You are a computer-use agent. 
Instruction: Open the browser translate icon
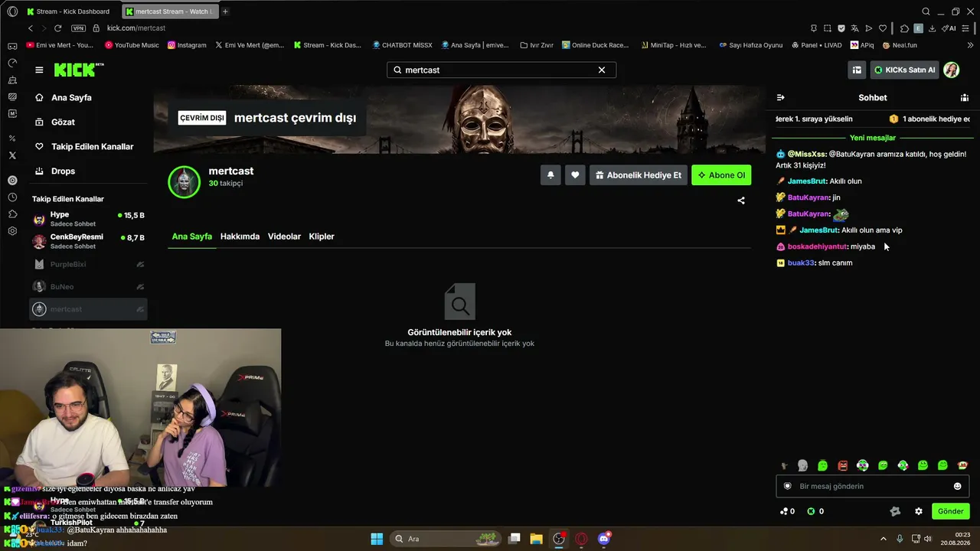[854, 28]
